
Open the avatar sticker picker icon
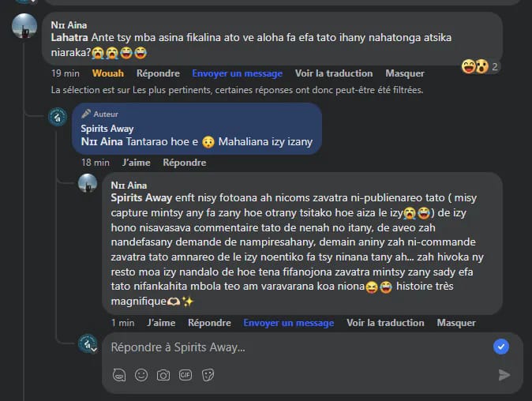[x=119, y=375]
